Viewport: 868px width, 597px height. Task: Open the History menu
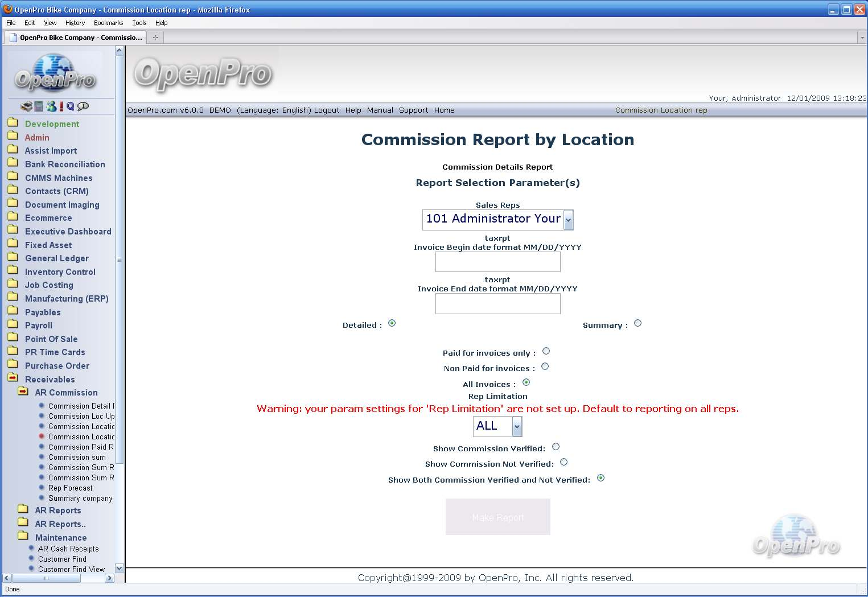pyautogui.click(x=75, y=23)
